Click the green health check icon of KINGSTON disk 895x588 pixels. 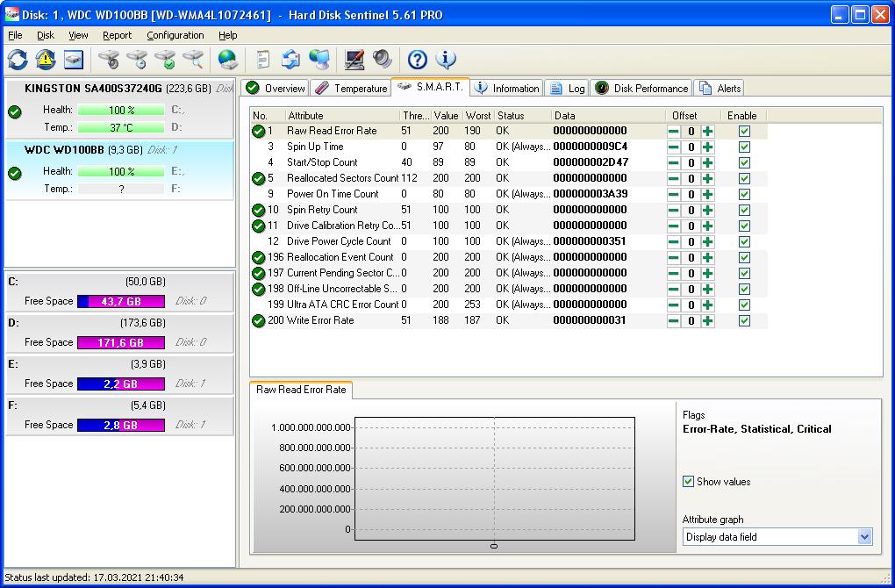click(15, 111)
